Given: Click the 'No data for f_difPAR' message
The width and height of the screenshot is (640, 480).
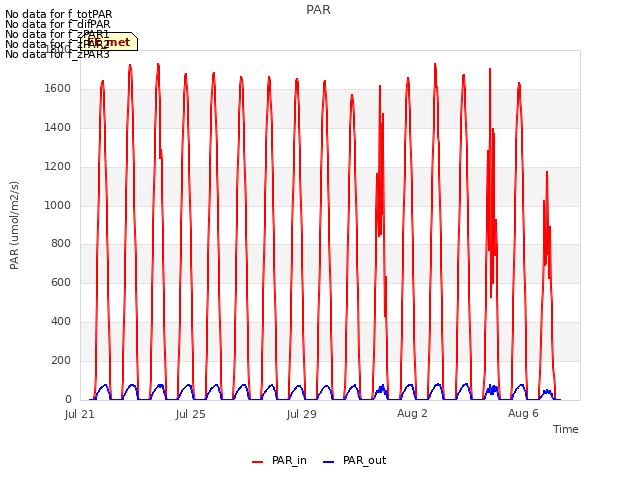Looking at the screenshot, I should point(58,24).
